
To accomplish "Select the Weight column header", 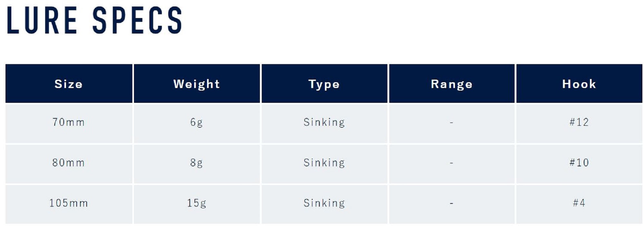I will [196, 84].
